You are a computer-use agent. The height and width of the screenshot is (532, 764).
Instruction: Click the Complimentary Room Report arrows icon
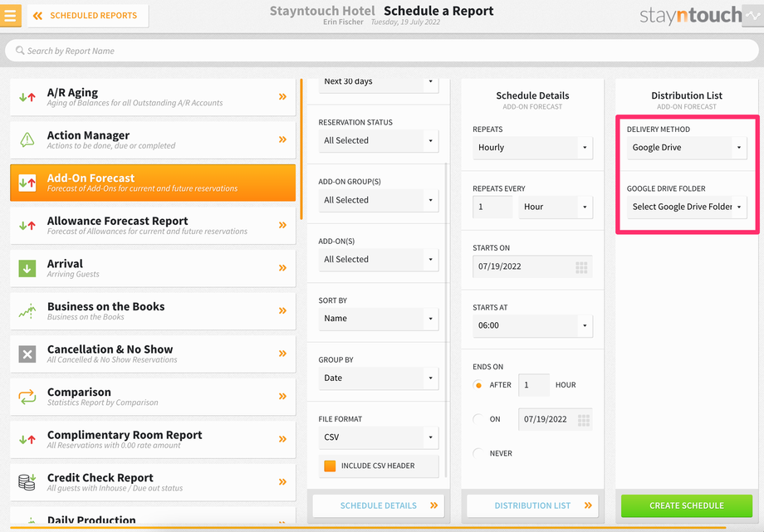[x=27, y=439]
